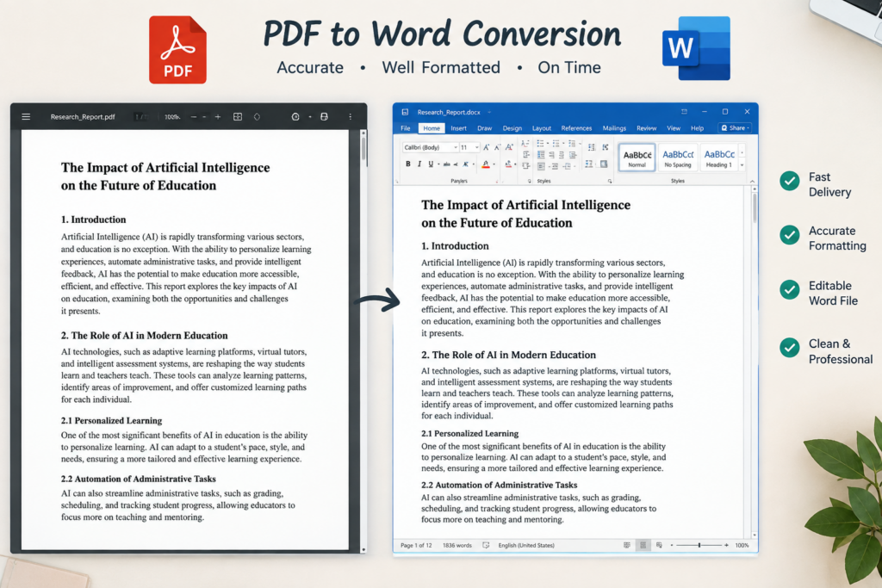Open the File tab in Word
Screen dimensions: 882x588
(x=406, y=128)
